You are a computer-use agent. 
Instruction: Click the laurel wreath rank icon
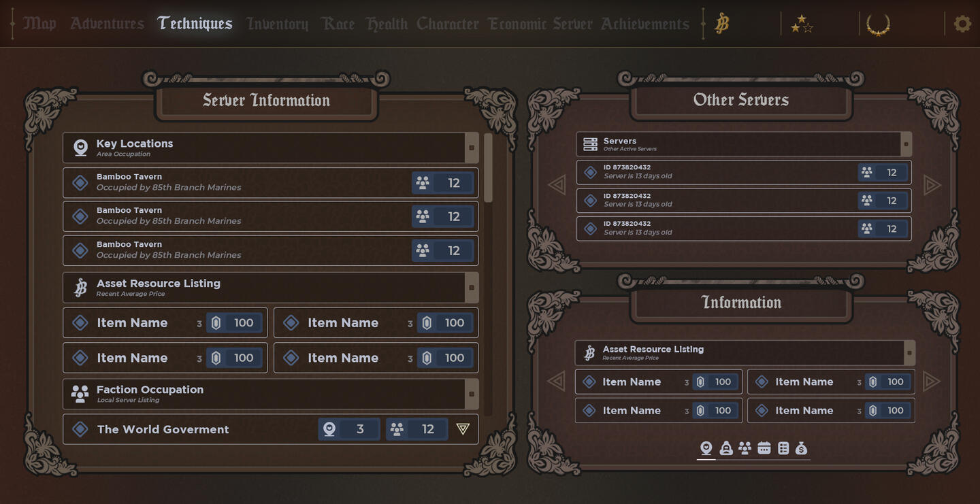click(x=878, y=24)
